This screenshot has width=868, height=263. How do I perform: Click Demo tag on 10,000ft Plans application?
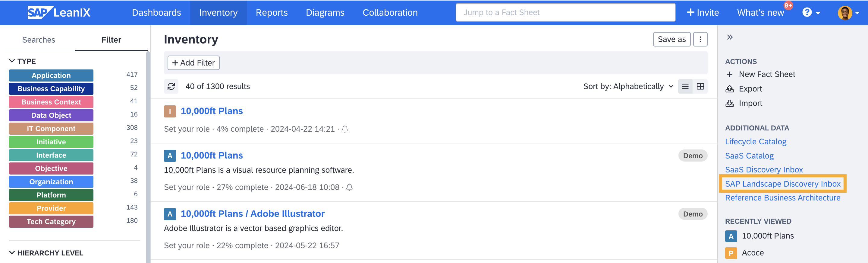(693, 156)
